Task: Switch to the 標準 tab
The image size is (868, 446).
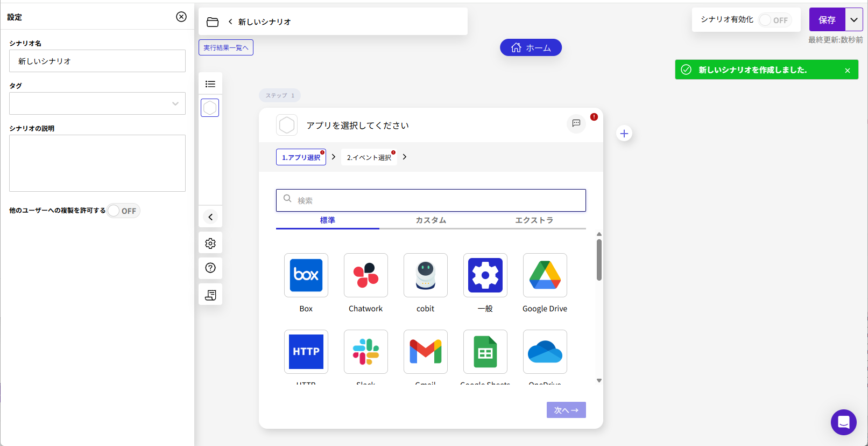Action: (x=328, y=220)
